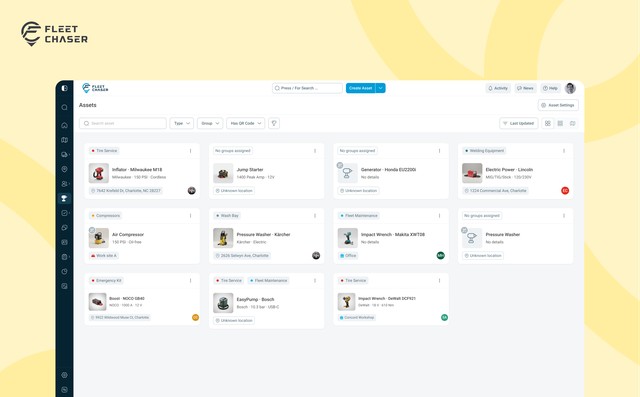Click the Emergency Kit group tag
The height and width of the screenshot is (397, 640).
(x=107, y=281)
